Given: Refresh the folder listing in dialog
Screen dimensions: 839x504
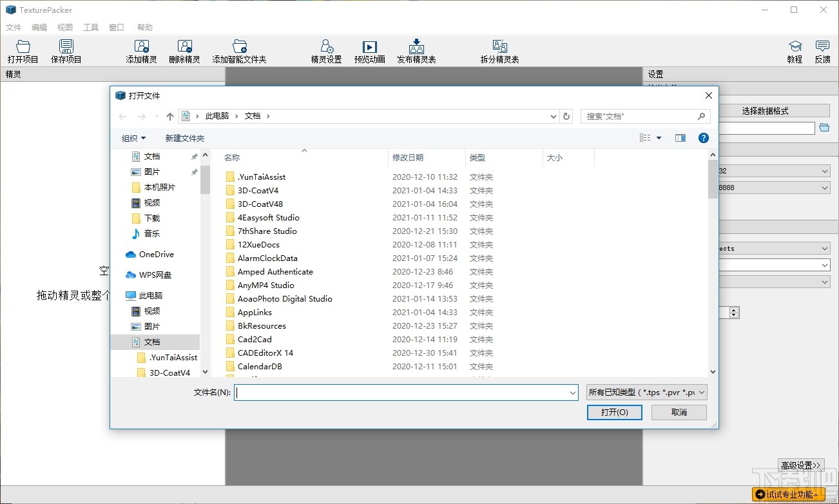Looking at the screenshot, I should click(566, 117).
